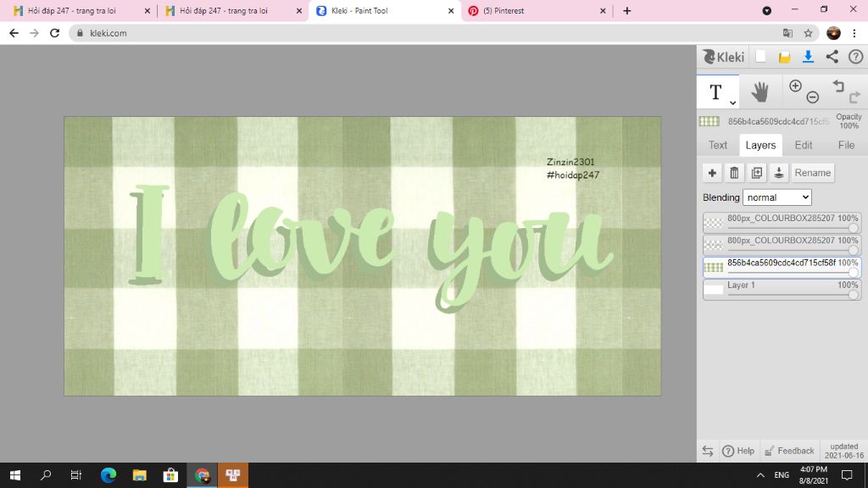Select the Hand pan tool

(759, 91)
